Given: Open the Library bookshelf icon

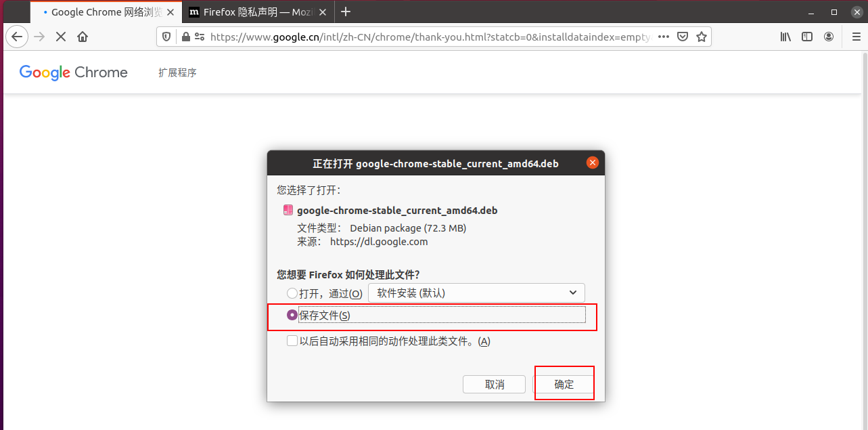Looking at the screenshot, I should [x=785, y=37].
